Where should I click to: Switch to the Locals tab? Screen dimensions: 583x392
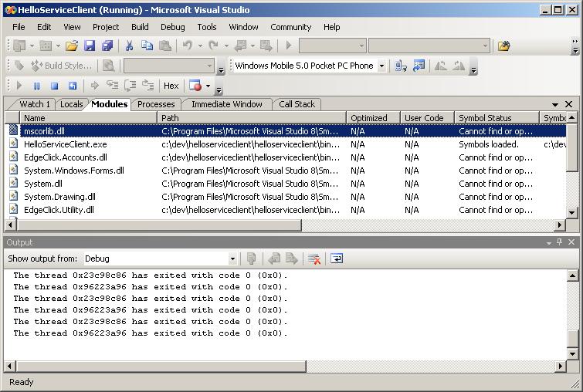coord(71,104)
